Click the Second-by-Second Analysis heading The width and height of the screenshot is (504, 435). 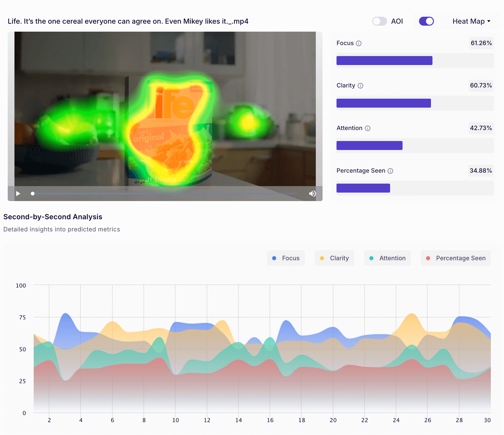click(53, 217)
